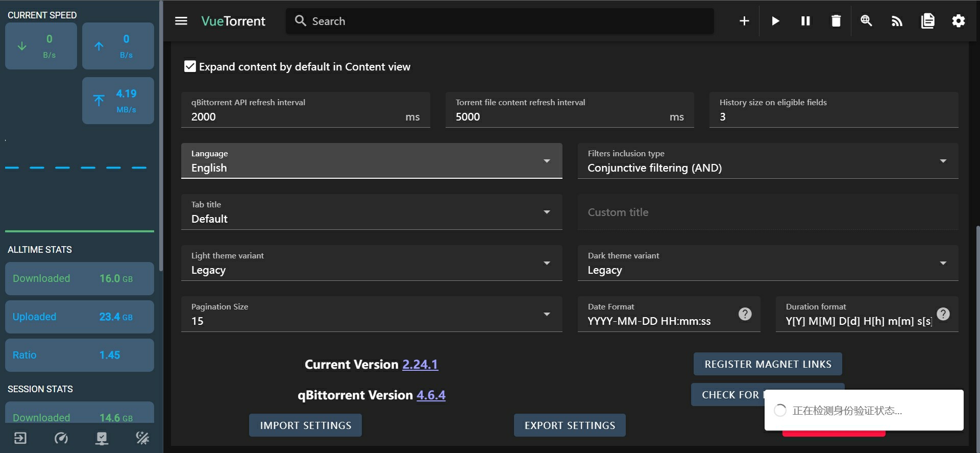This screenshot has height=453, width=980.
Task: Expand the Filters inclusion type dropdown
Action: (x=767, y=161)
